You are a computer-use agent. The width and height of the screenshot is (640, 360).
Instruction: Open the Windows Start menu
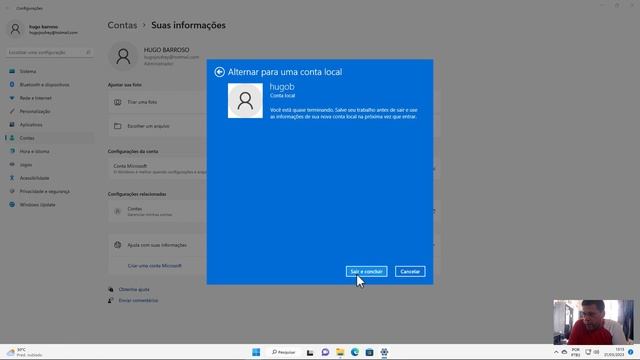pos(256,352)
